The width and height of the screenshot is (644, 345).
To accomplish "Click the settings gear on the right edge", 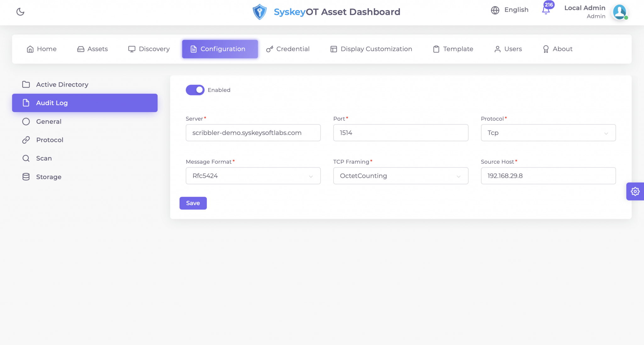I will tap(635, 191).
